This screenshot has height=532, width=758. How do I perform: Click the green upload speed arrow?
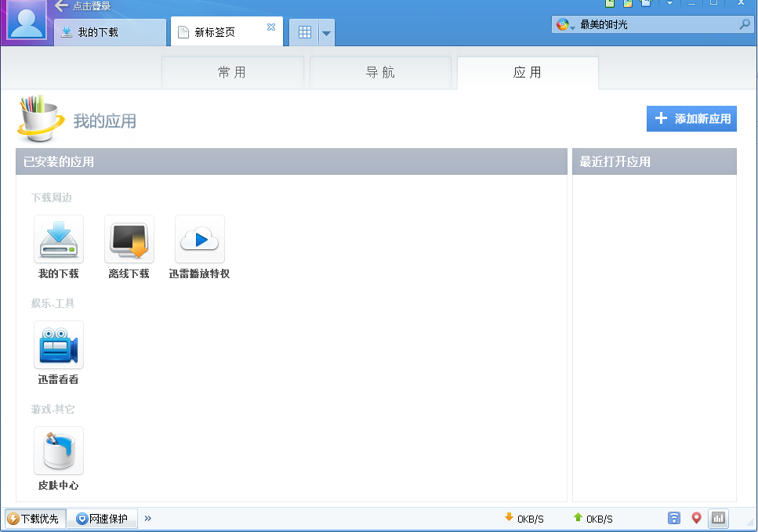578,517
